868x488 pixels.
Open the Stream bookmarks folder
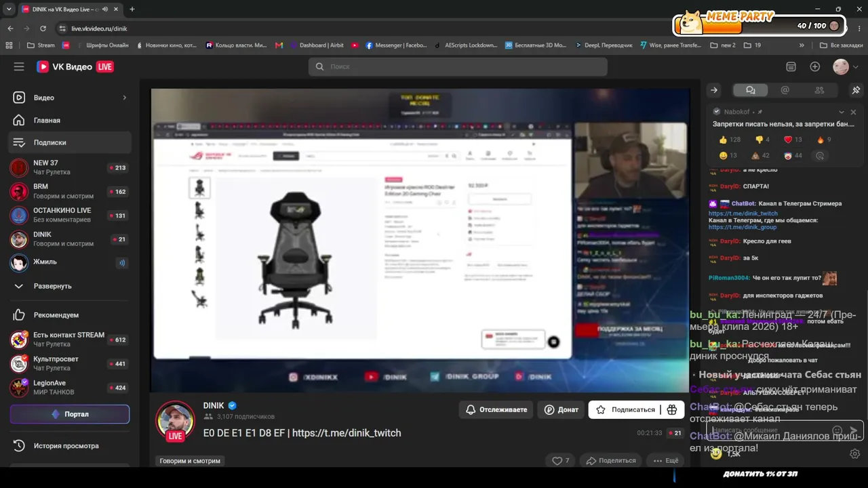[41, 45]
